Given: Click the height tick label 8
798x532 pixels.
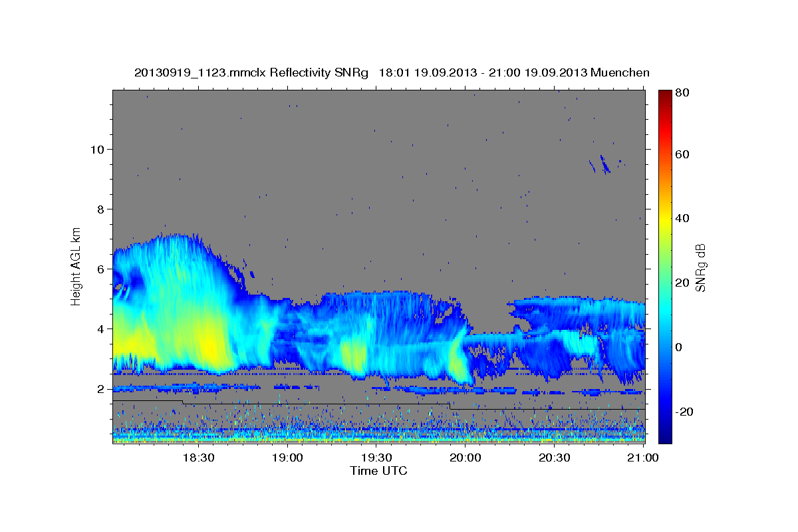Looking at the screenshot, I should click(99, 209).
